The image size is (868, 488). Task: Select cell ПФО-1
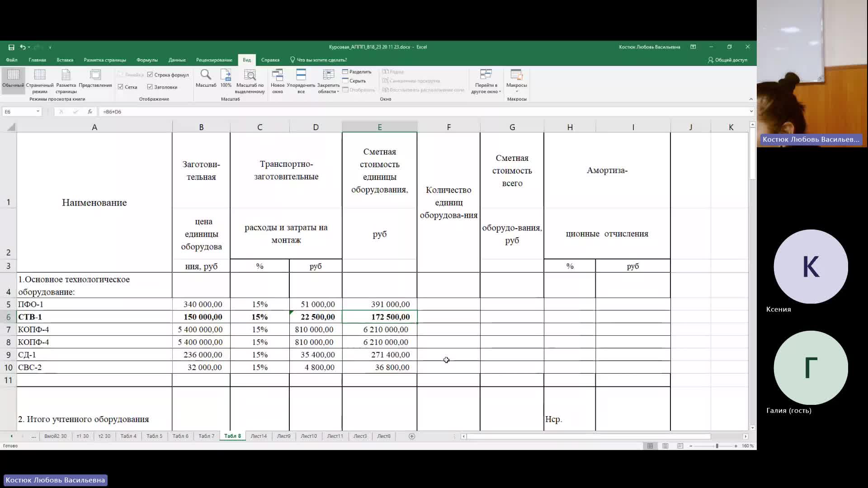[94, 304]
